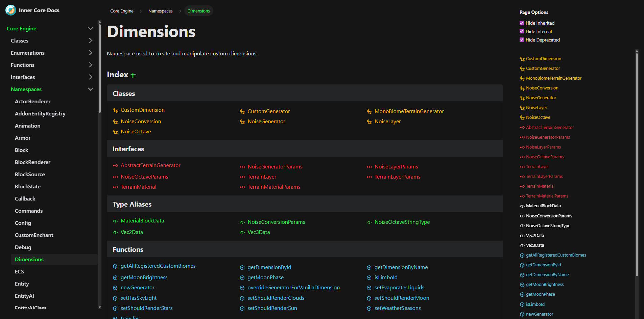Open the overrideGeneratorForVanillaDimension function link
This screenshot has height=319, width=644.
pos(293,288)
